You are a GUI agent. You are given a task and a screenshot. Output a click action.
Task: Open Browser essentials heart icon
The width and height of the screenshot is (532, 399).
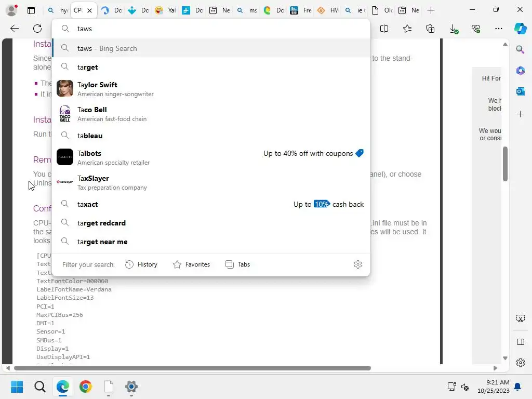coord(476,29)
